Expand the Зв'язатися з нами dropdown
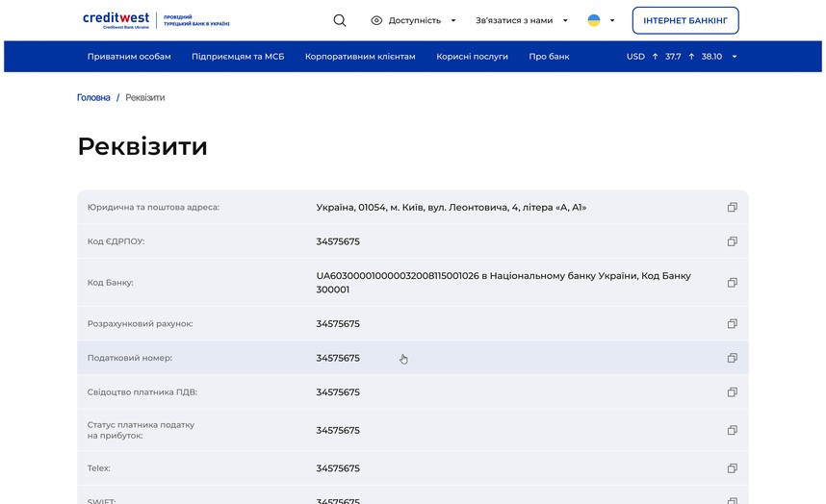This screenshot has width=826, height=504. pos(565,20)
